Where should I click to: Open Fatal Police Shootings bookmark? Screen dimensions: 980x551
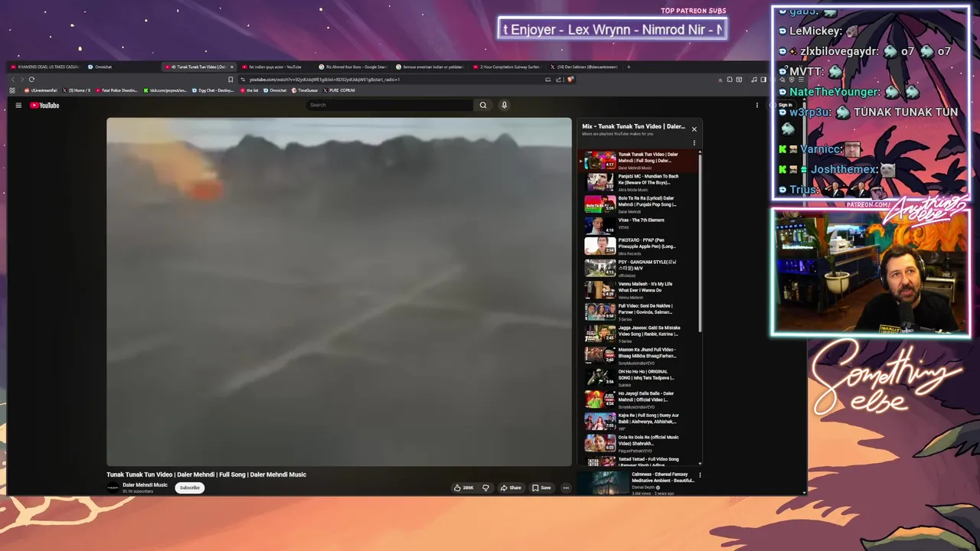point(117,90)
